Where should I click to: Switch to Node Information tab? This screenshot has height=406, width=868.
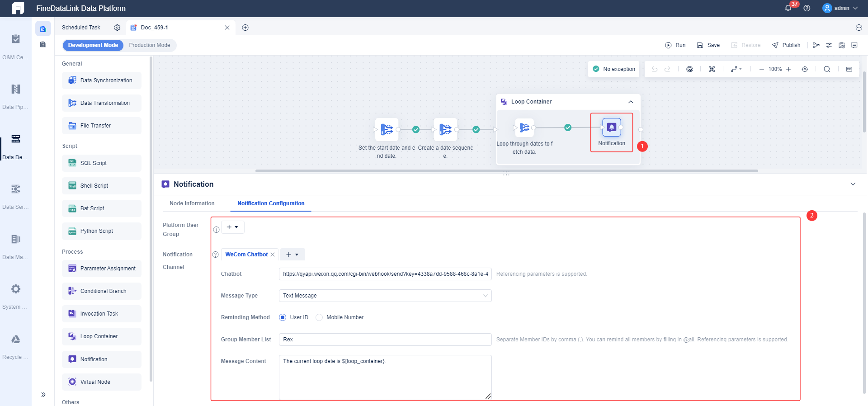(192, 203)
